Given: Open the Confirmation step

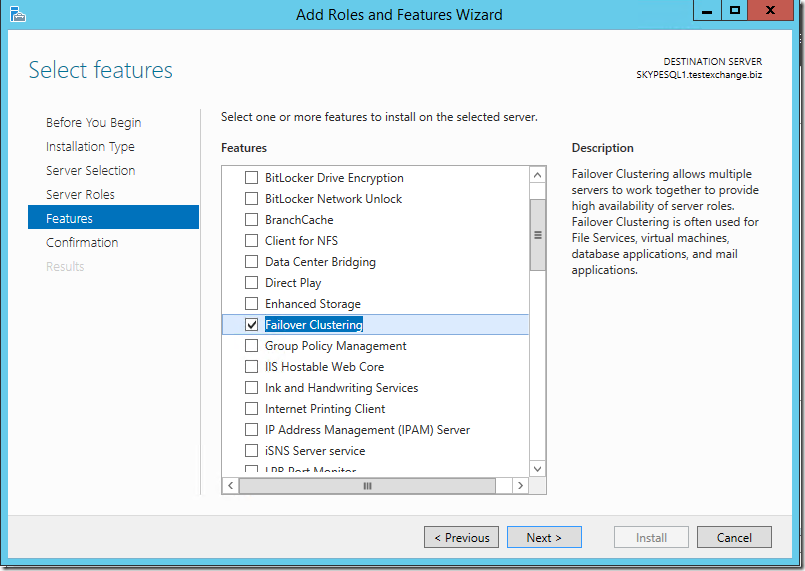Looking at the screenshot, I should (82, 242).
